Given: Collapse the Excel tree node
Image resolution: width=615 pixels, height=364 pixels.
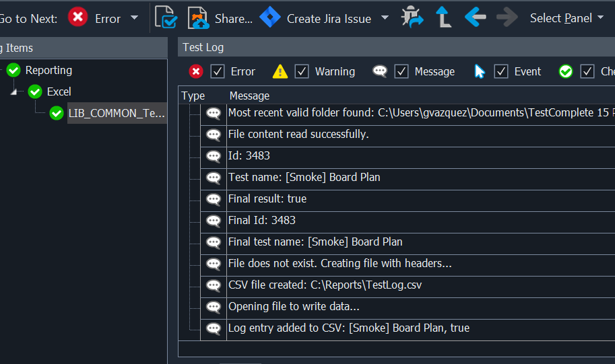Looking at the screenshot, I should [x=15, y=92].
